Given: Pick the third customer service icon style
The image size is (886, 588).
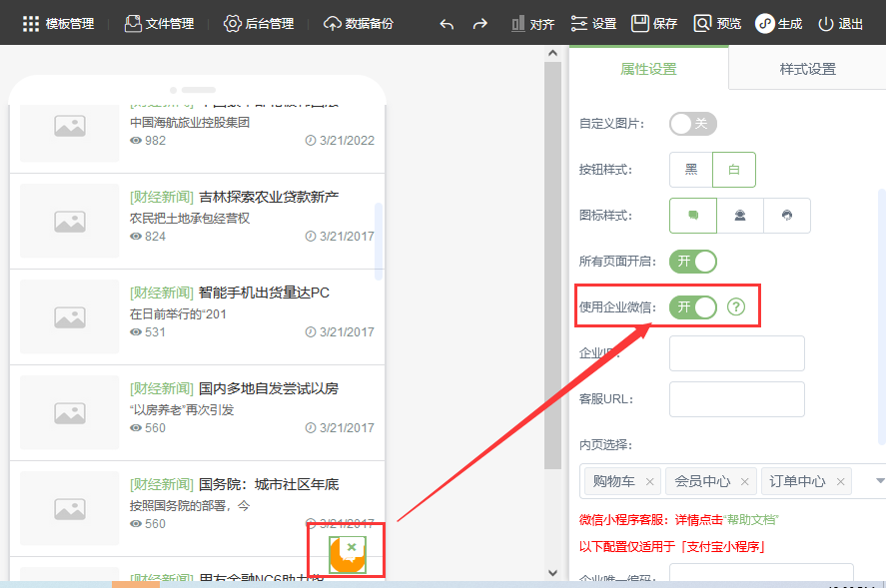Looking at the screenshot, I should pyautogui.click(x=787, y=216).
